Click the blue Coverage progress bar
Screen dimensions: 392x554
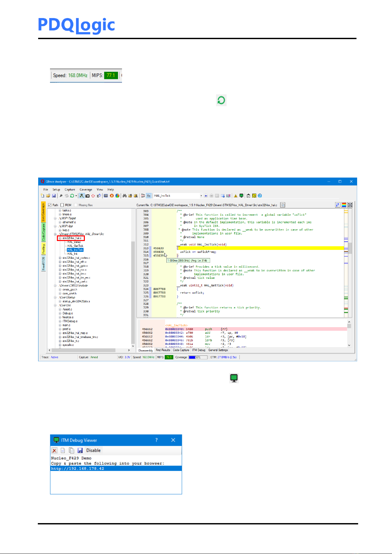point(198,357)
